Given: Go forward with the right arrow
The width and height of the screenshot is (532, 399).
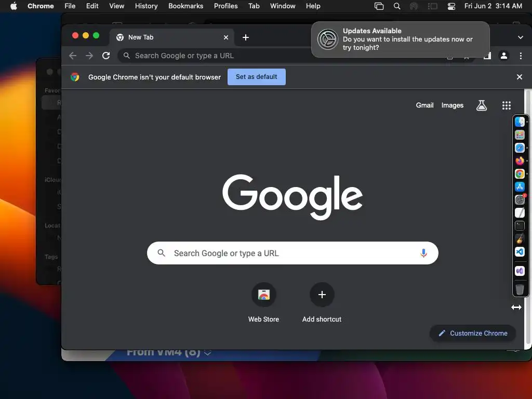Looking at the screenshot, I should point(89,56).
